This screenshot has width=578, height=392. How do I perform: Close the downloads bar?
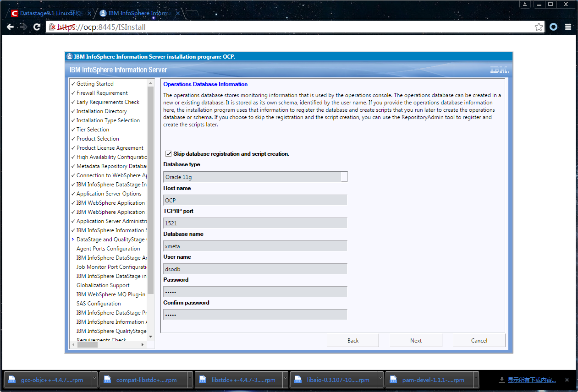click(x=567, y=380)
